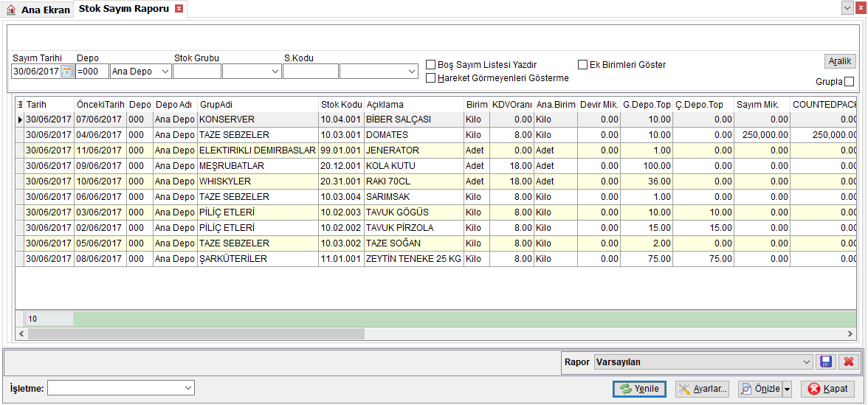Enable Boş Sayım Listesi Yazdır checkbox

[430, 65]
